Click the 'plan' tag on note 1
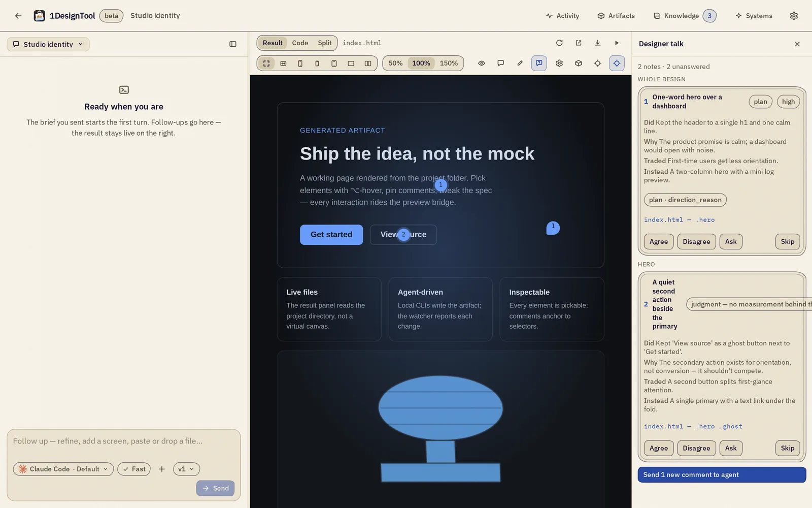The height and width of the screenshot is (508, 812). coord(760,102)
